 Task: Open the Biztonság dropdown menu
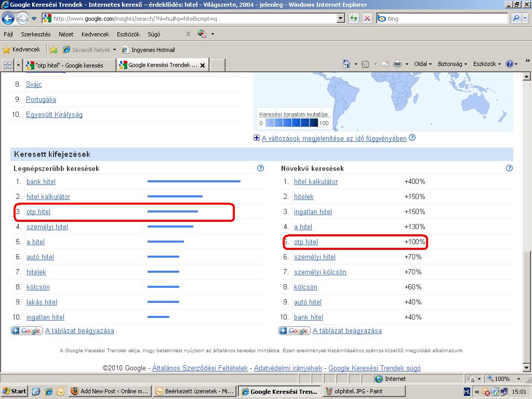point(452,64)
